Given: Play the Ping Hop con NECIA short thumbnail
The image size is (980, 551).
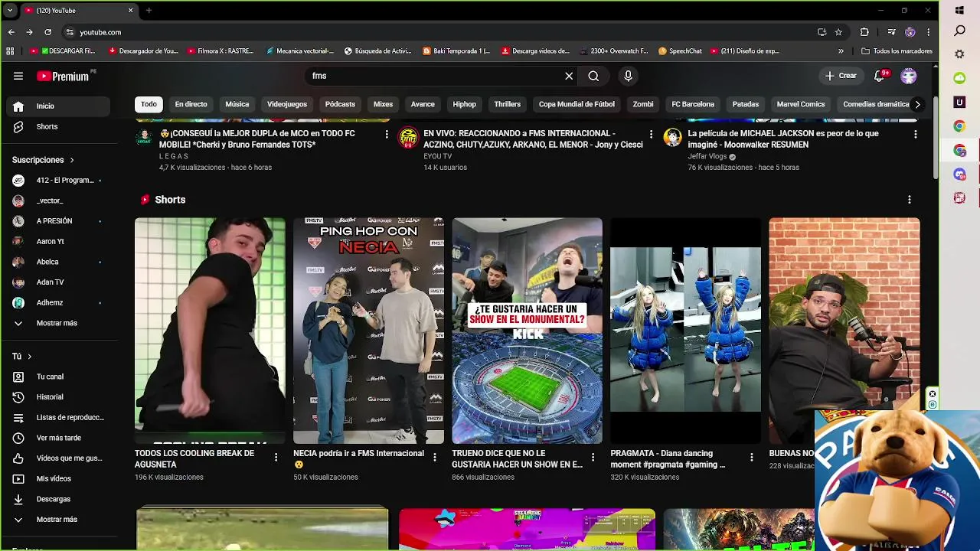Looking at the screenshot, I should (x=368, y=331).
